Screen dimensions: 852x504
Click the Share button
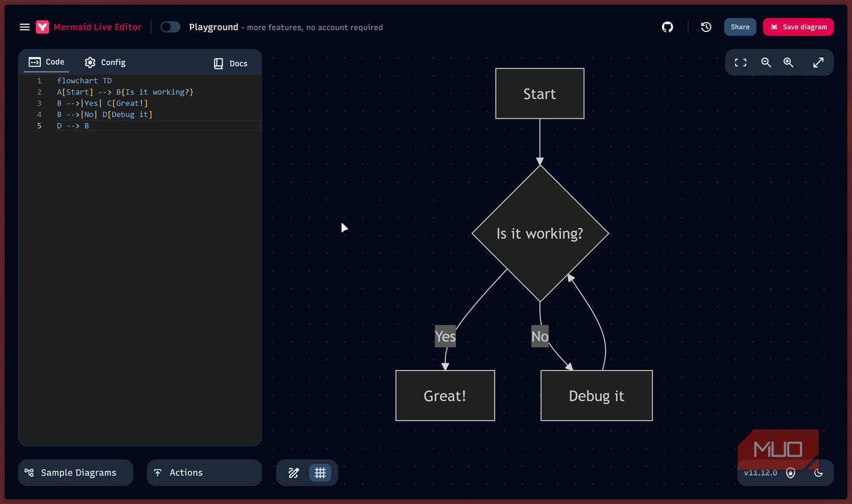point(740,27)
